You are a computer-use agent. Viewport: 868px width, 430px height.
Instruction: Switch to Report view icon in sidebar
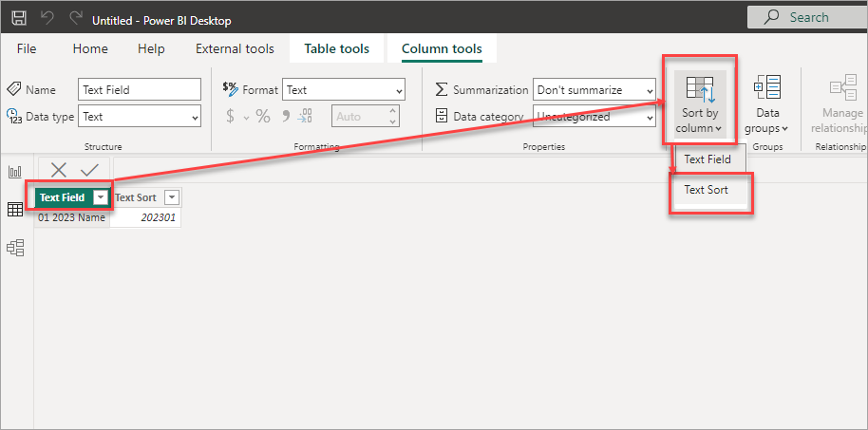(15, 172)
